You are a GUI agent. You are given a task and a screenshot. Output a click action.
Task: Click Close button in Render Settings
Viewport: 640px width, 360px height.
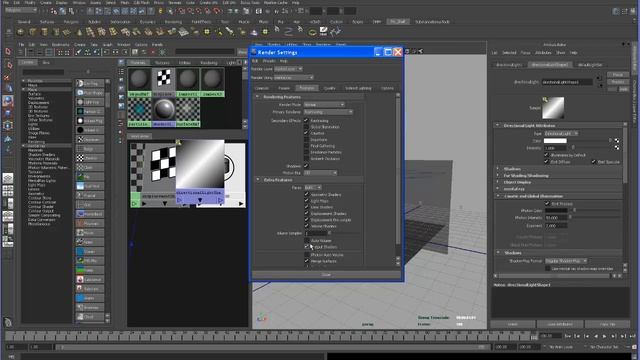[327, 275]
